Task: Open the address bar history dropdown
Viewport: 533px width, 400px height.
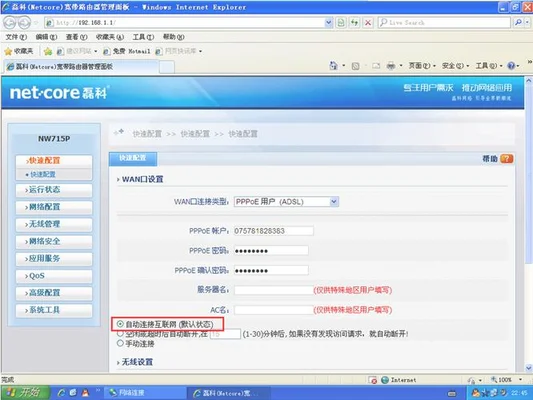Action: [328, 23]
